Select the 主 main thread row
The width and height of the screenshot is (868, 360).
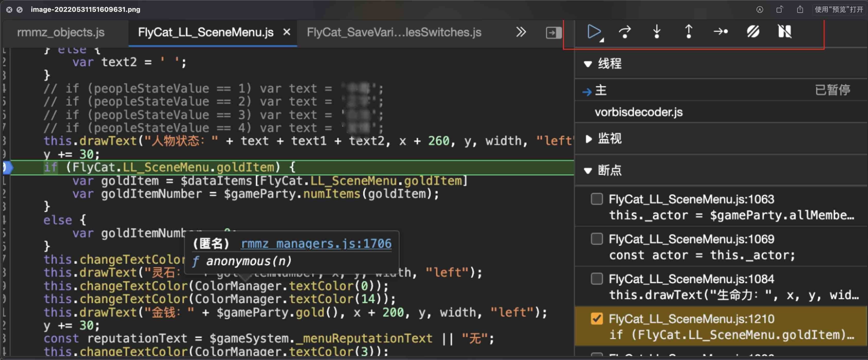[721, 90]
